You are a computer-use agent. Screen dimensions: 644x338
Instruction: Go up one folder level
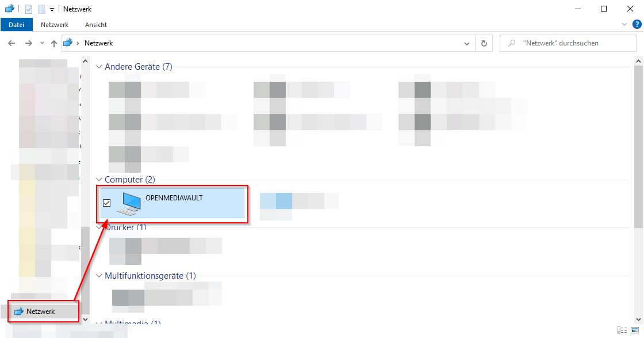pos(54,43)
